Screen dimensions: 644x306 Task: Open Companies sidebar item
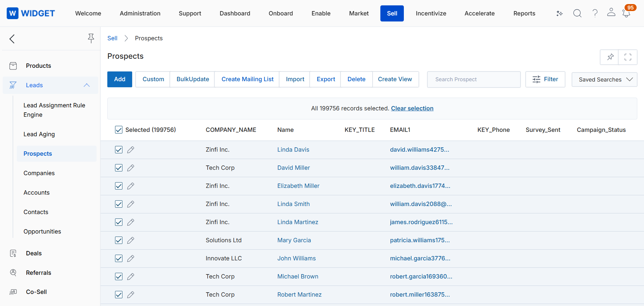tap(39, 173)
